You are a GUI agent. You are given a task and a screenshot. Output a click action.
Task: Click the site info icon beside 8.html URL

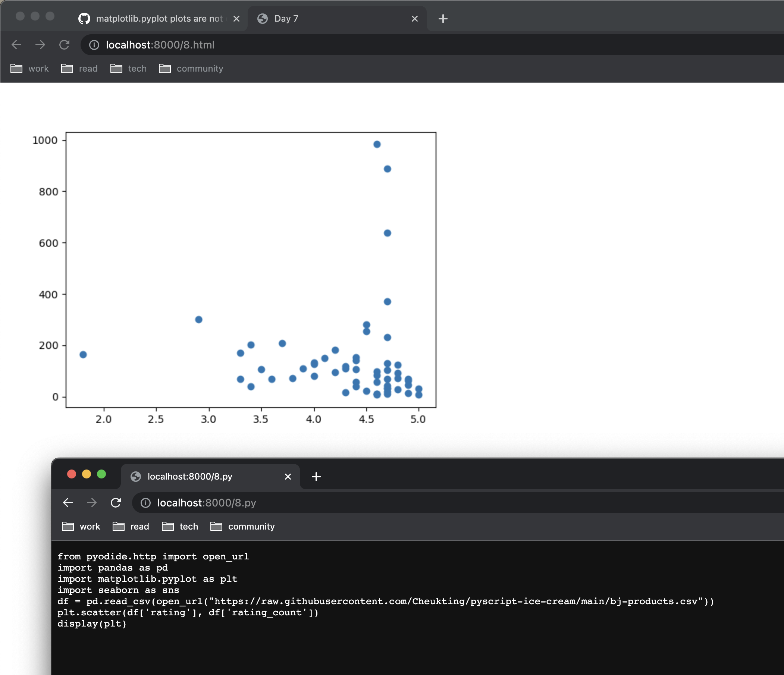point(94,45)
